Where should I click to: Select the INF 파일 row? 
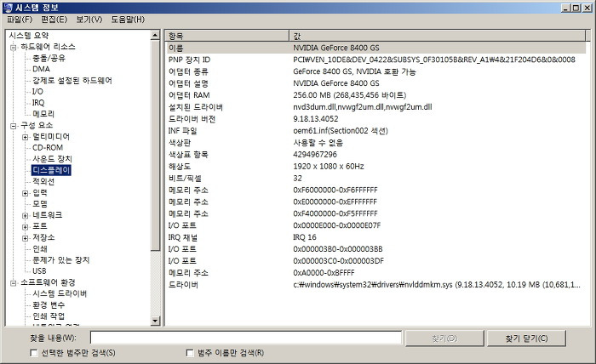[x=376, y=131]
